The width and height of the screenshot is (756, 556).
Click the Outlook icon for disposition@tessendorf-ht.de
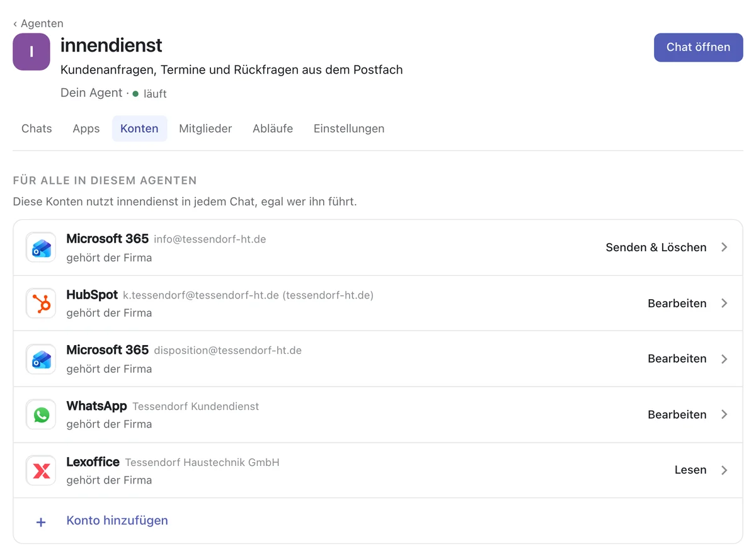click(x=42, y=359)
